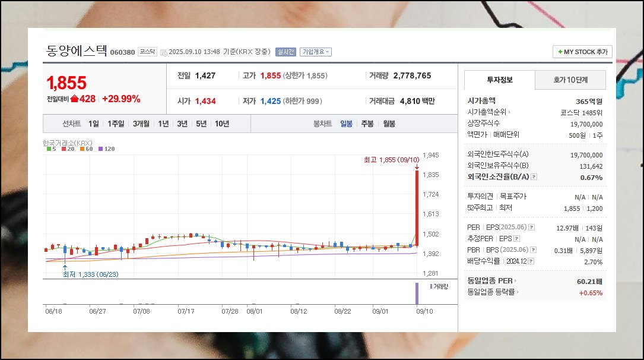Select the 월봉 candle chart

[389, 124]
